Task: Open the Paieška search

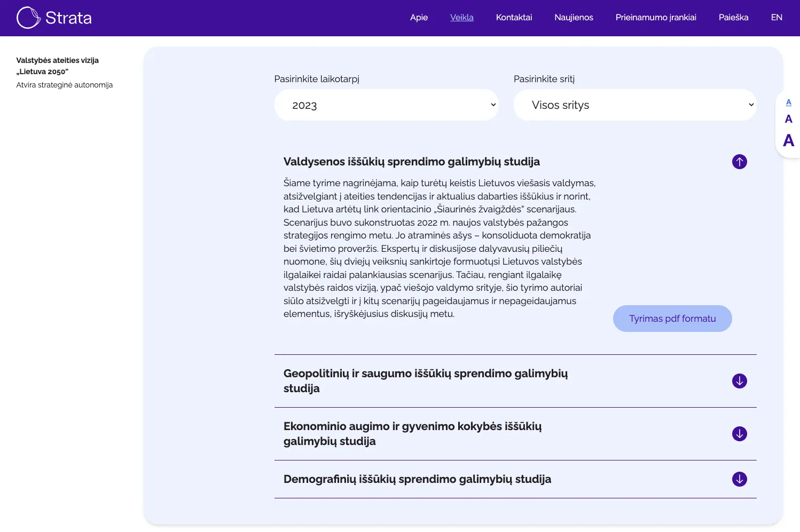Action: pos(733,17)
